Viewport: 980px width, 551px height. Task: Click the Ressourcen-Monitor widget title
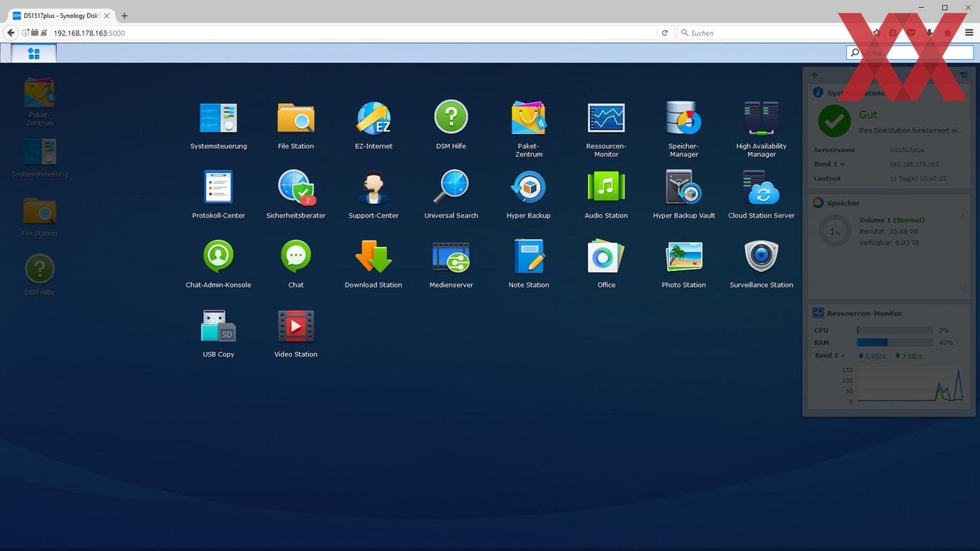click(864, 313)
